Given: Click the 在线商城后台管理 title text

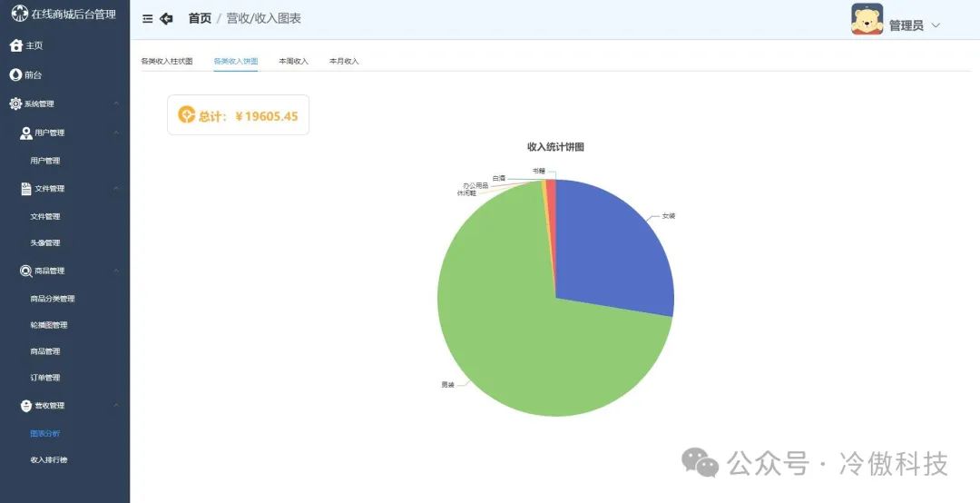Looking at the screenshot, I should 73,14.
